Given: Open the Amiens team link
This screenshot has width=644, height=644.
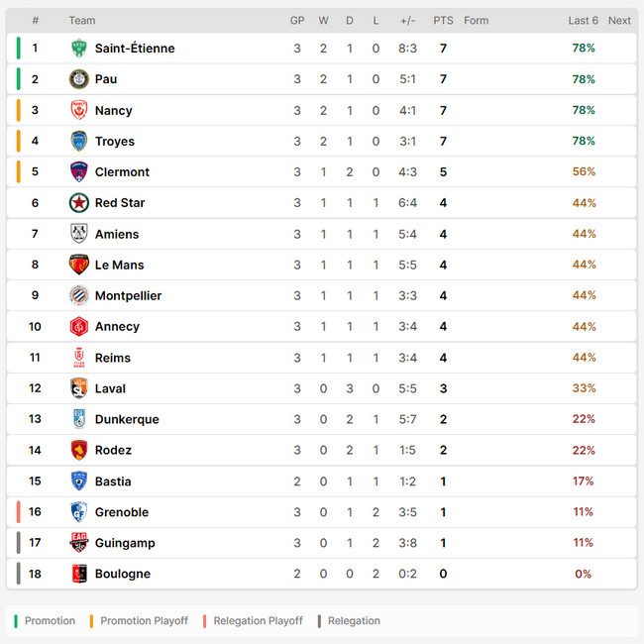Looking at the screenshot, I should 117,234.
